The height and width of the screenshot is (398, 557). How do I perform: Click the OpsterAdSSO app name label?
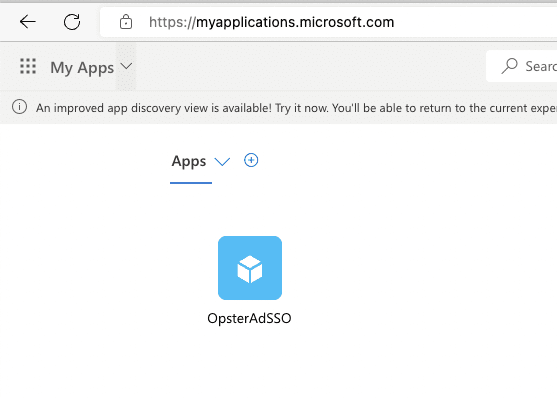(249, 318)
